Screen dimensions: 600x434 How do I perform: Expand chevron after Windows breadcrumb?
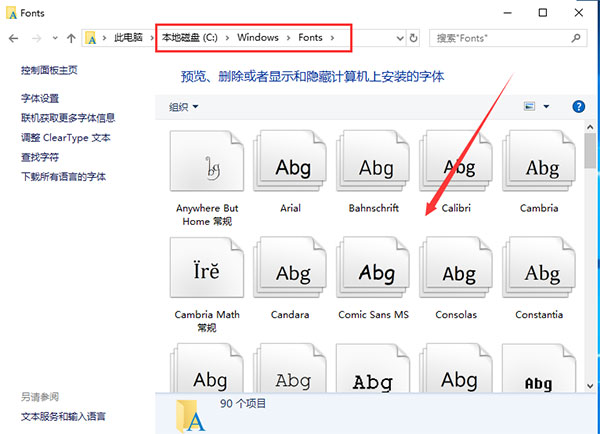pos(289,38)
